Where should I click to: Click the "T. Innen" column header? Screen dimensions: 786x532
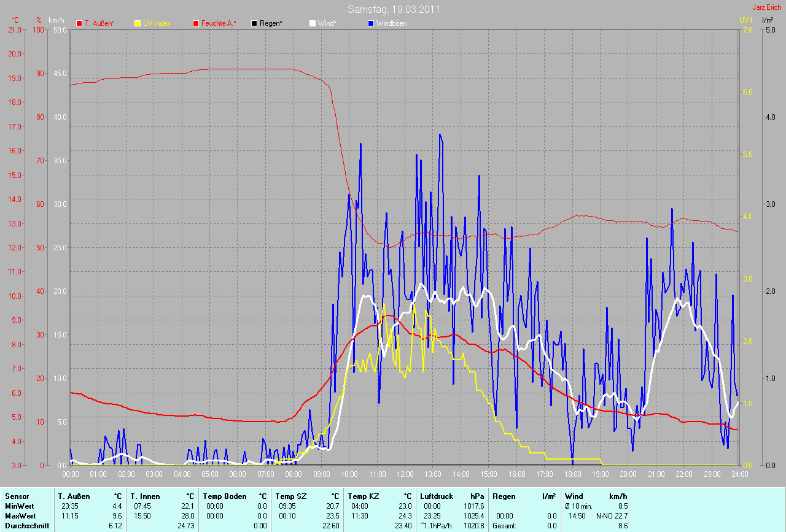[x=146, y=496]
